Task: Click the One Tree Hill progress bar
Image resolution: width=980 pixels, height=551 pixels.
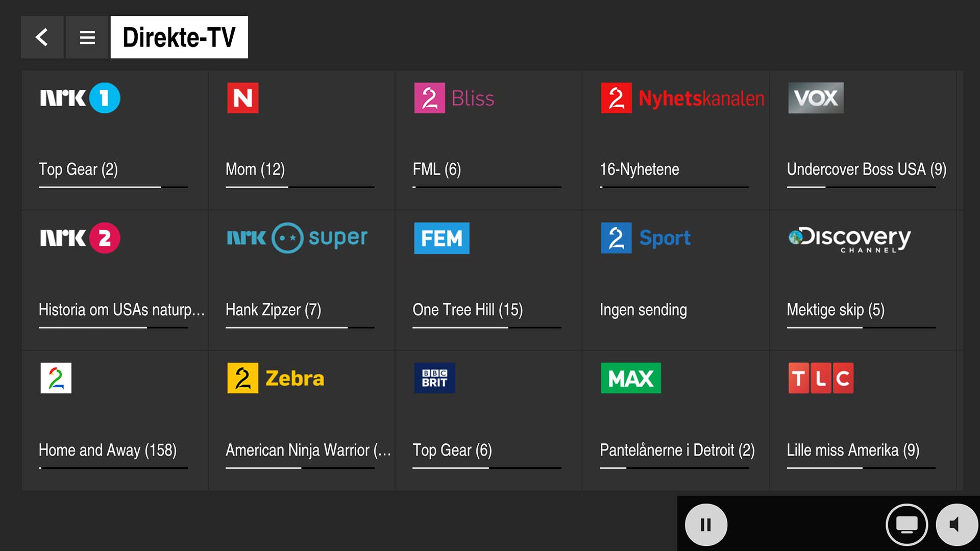Action: pos(487,328)
